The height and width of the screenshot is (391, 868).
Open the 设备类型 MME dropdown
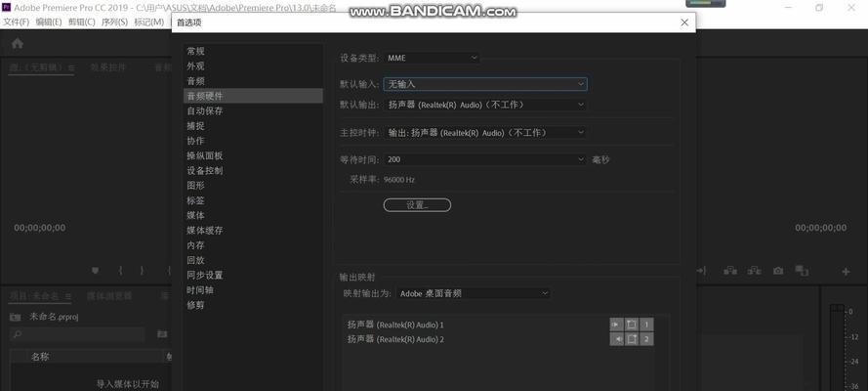tap(432, 58)
